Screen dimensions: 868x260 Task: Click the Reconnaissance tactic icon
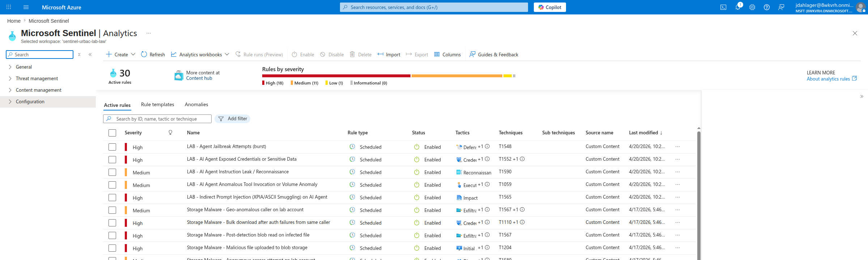click(x=459, y=172)
